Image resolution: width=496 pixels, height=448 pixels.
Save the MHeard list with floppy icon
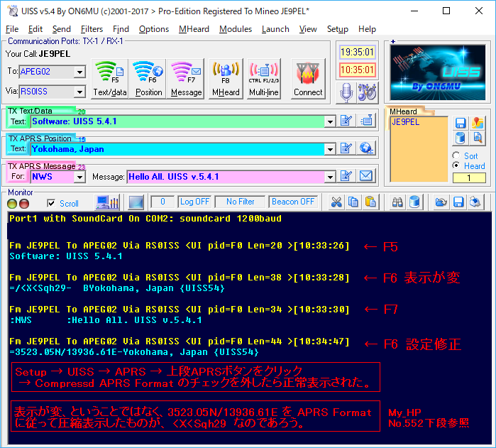461,123
